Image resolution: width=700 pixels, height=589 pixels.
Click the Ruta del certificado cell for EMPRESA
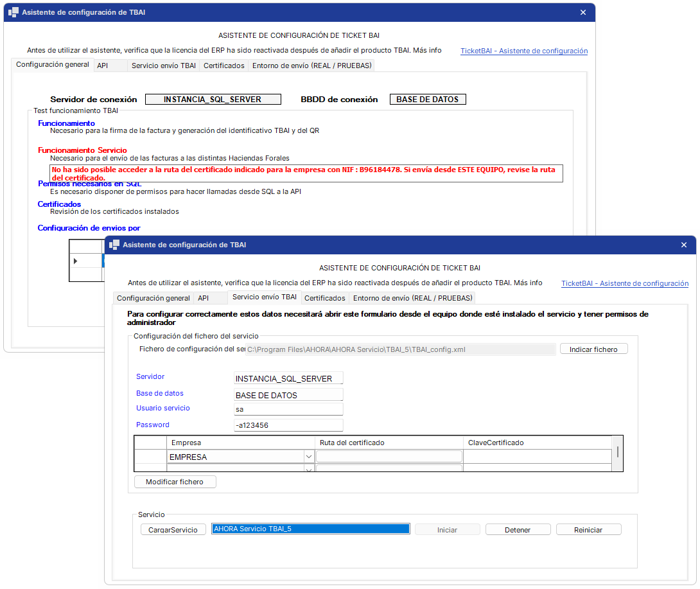click(389, 457)
